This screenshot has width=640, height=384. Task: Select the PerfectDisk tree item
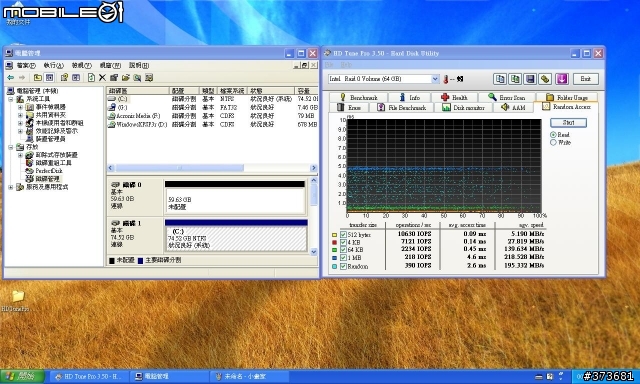point(49,171)
